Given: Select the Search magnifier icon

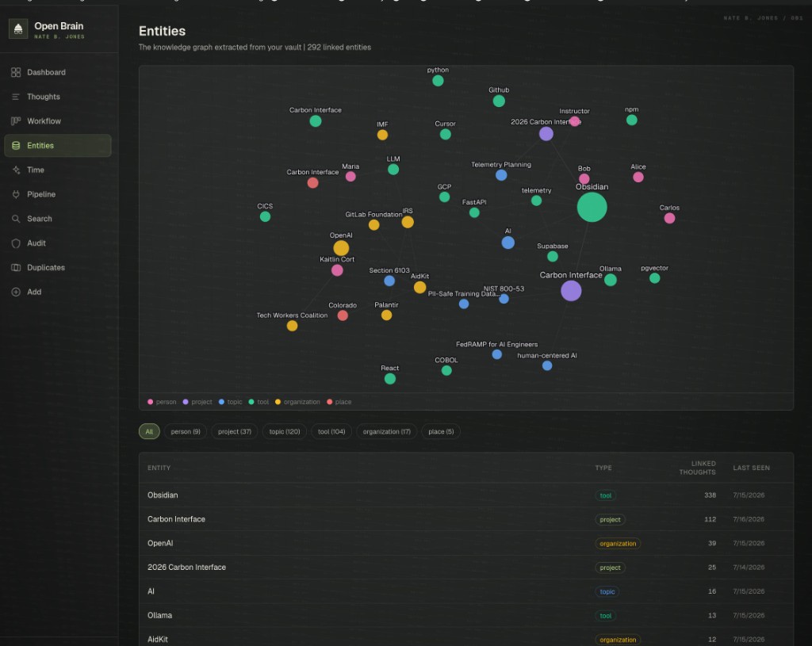Looking at the screenshot, I should [x=16, y=219].
